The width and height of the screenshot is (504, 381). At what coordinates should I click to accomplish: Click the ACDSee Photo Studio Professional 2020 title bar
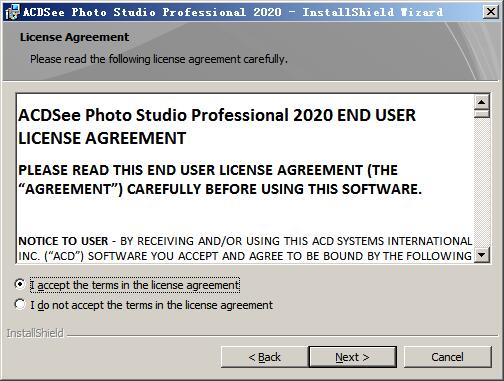pos(233,12)
